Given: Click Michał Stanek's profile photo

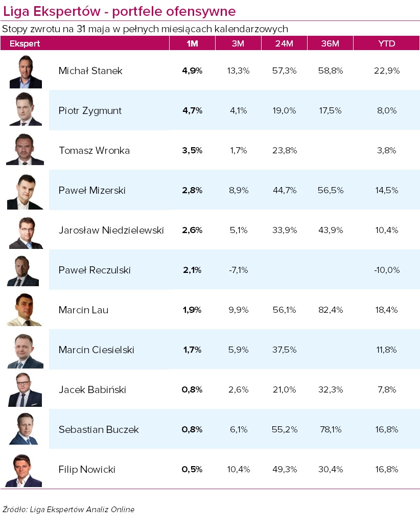Looking at the screenshot, I should [x=26, y=71].
